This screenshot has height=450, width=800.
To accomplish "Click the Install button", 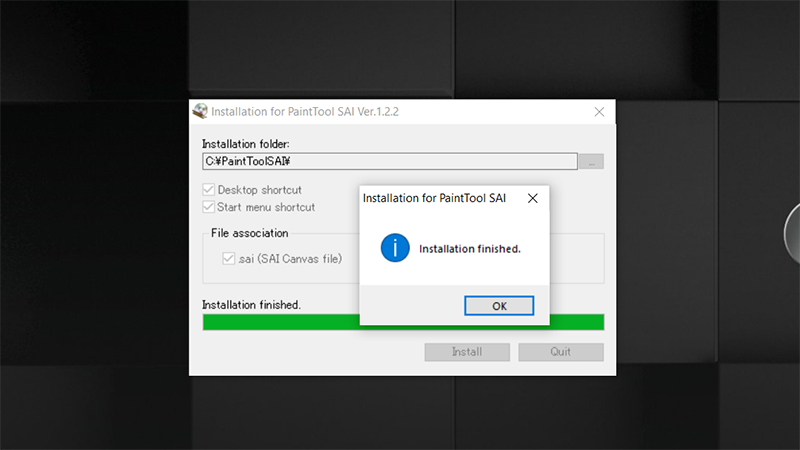I will pos(467,352).
